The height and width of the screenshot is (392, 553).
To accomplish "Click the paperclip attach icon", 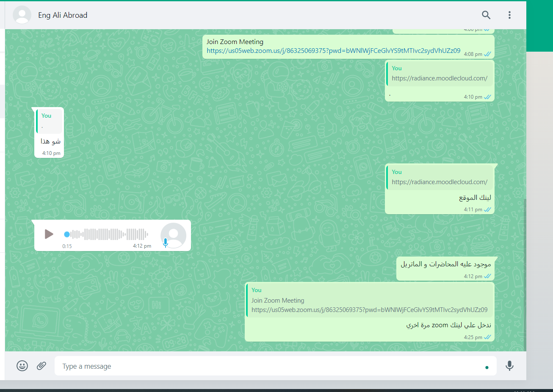I will 41,366.
